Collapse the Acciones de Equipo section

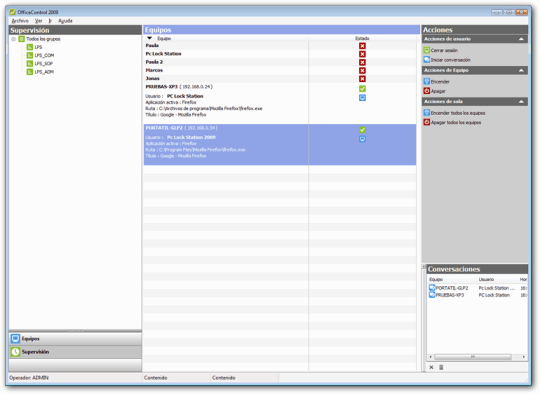point(521,70)
